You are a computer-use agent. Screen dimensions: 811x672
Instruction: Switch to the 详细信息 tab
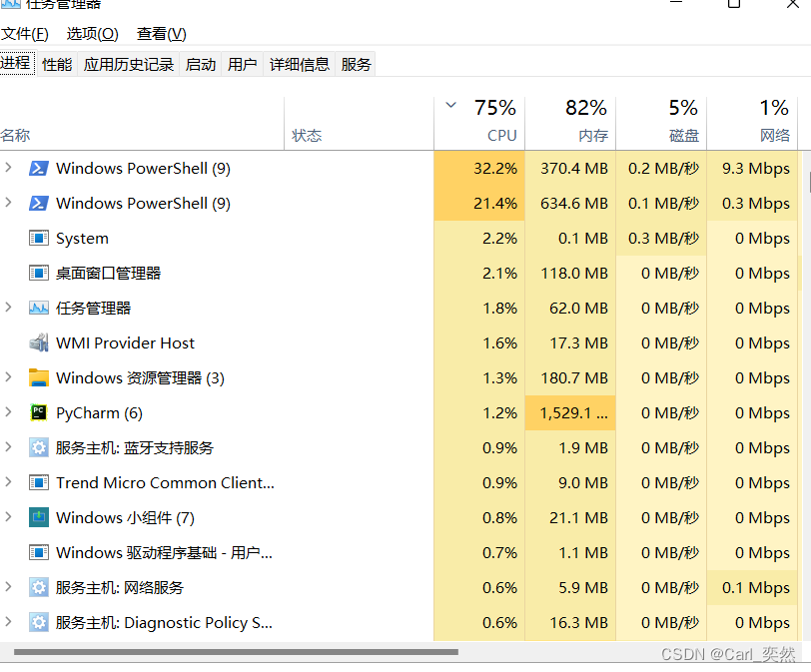coord(299,65)
